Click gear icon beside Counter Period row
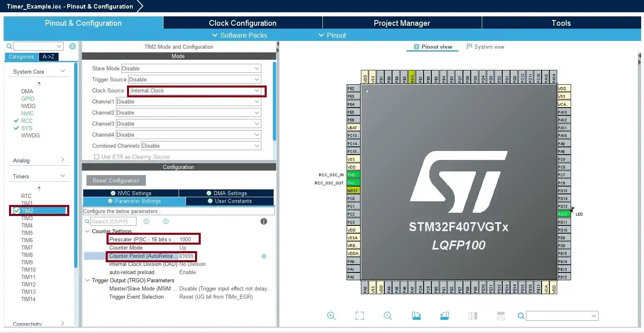This screenshot has width=644, height=333. [264, 256]
